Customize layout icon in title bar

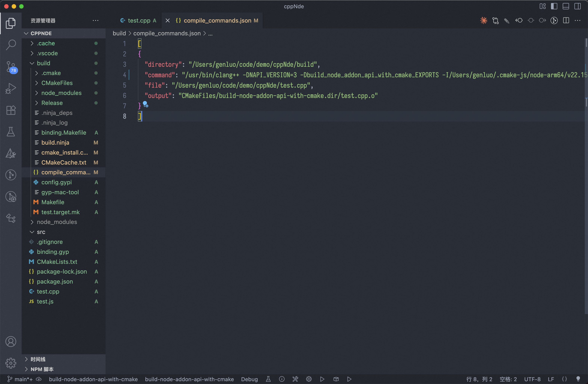pos(543,6)
